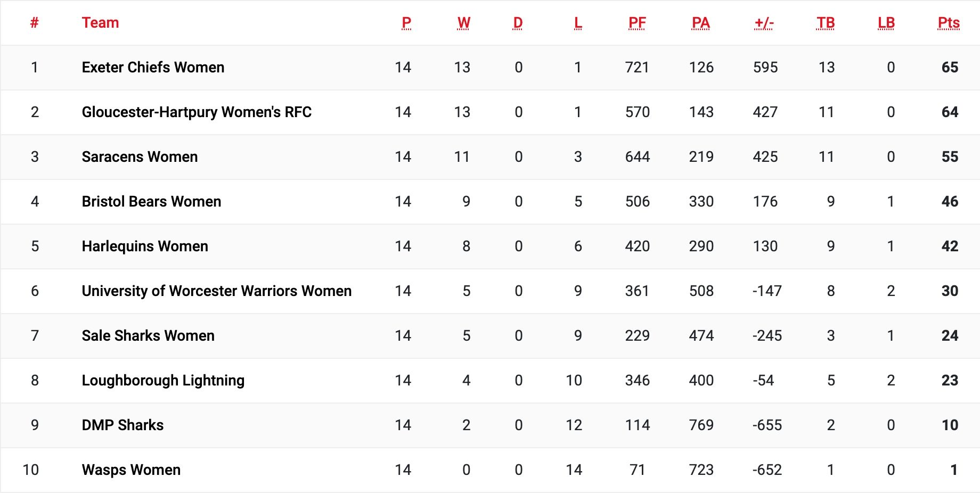
Task: Click the Team column header
Action: pos(100,23)
